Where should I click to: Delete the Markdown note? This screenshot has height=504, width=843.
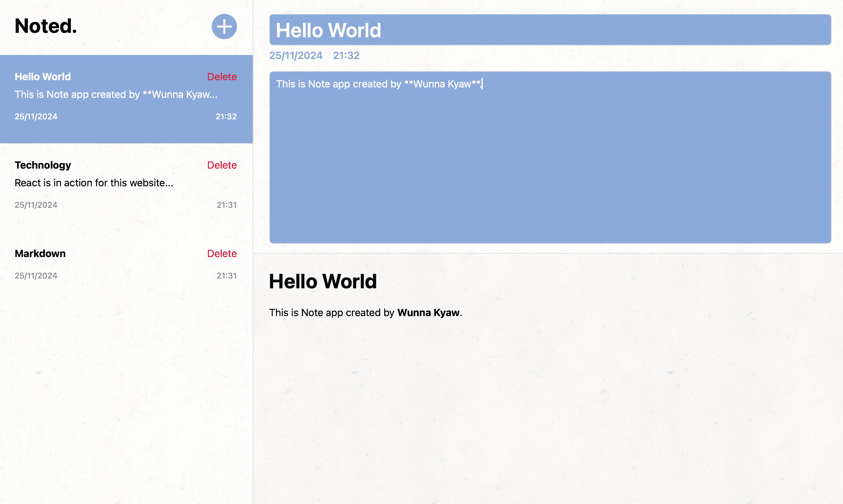[x=221, y=253]
